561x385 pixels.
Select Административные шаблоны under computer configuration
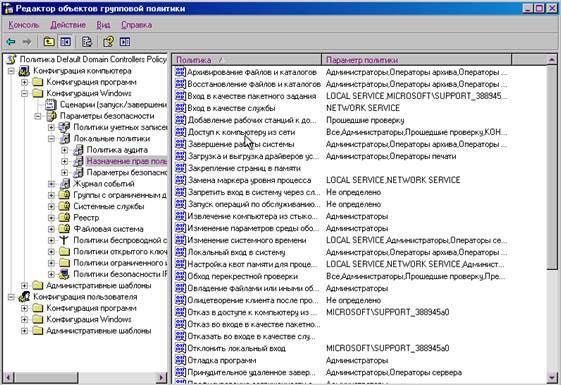pos(99,286)
